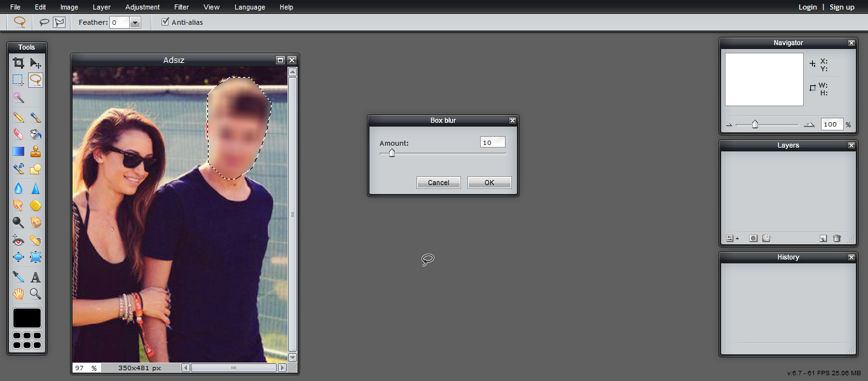This screenshot has height=381, width=868.
Task: Select the Crop tool
Action: pyautogui.click(x=18, y=63)
